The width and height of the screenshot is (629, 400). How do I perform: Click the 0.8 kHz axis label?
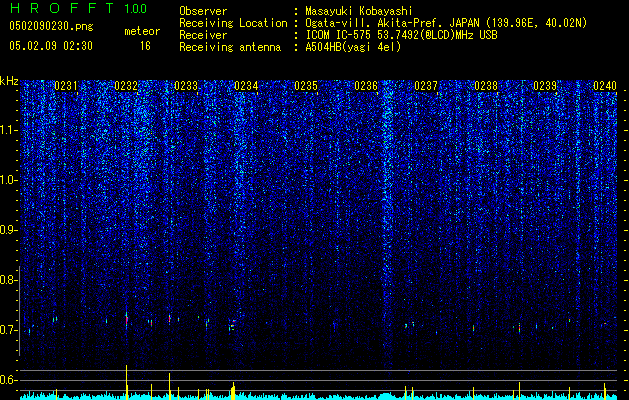[x=9, y=280]
